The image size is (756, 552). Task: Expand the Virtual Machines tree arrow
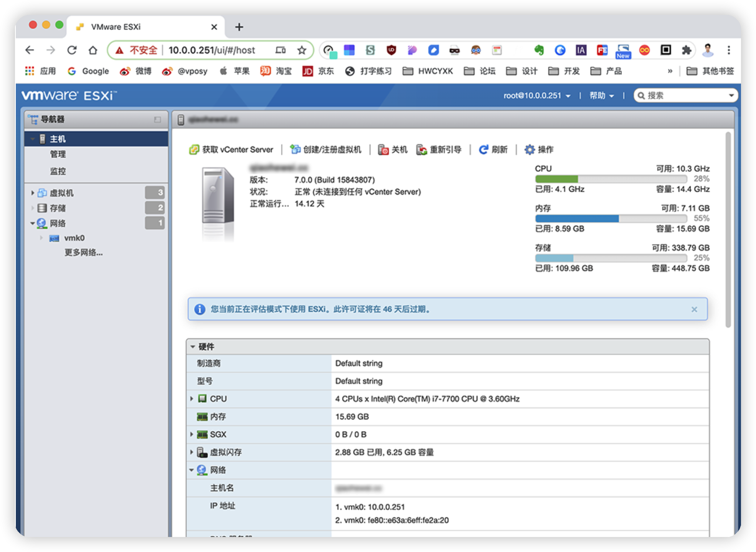[33, 193]
